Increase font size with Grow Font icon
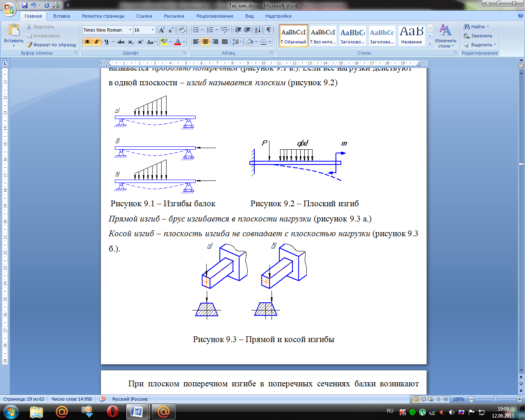The height and width of the screenshot is (420, 525). point(162,30)
